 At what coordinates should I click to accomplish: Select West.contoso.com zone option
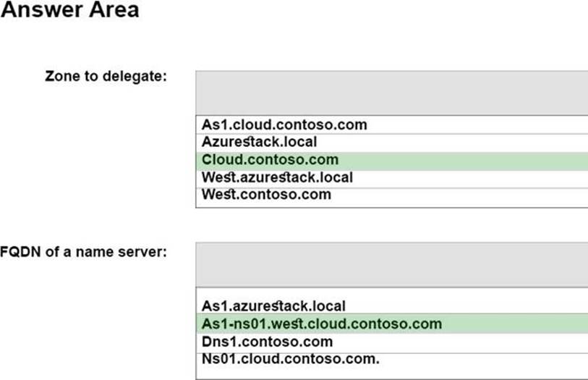(x=266, y=195)
